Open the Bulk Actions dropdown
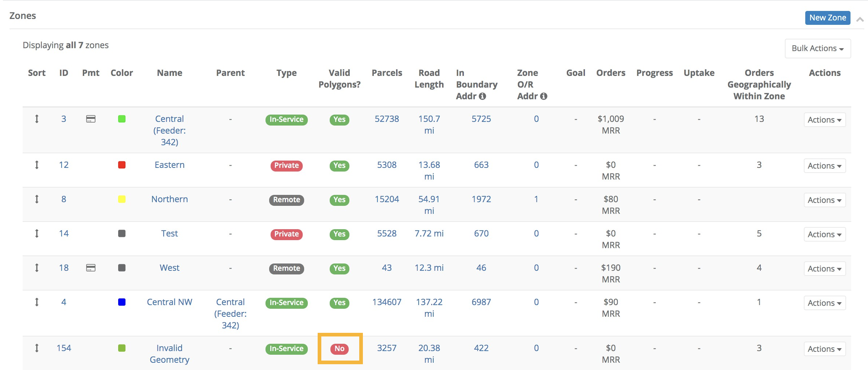 (x=817, y=49)
